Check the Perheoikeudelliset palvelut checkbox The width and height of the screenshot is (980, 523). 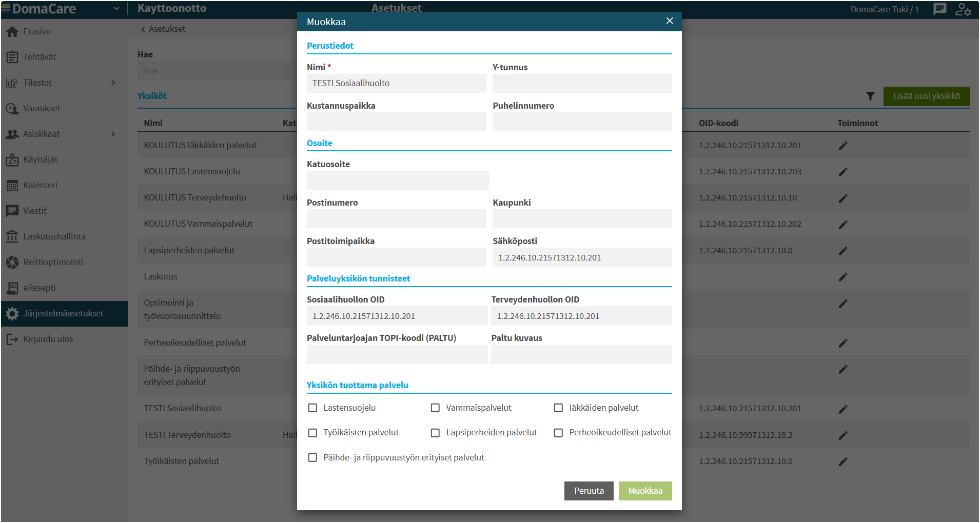558,433
